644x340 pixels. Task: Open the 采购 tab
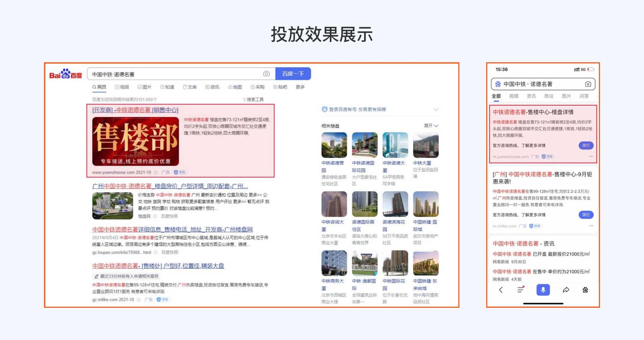tap(258, 87)
